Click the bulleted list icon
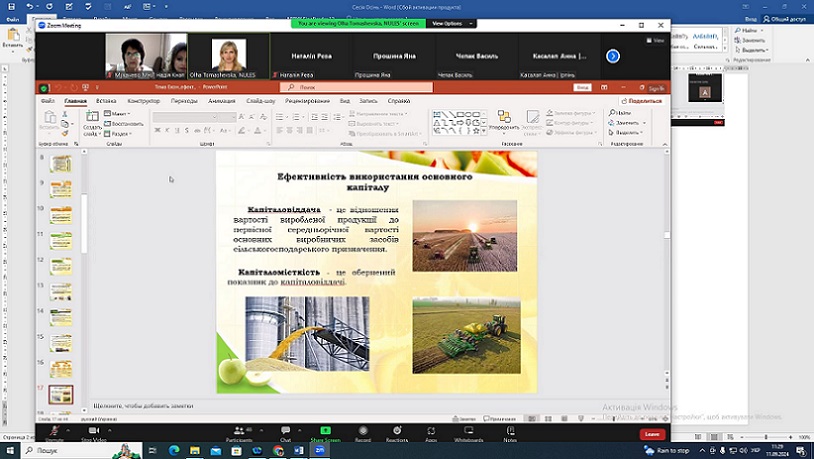 coord(281,117)
